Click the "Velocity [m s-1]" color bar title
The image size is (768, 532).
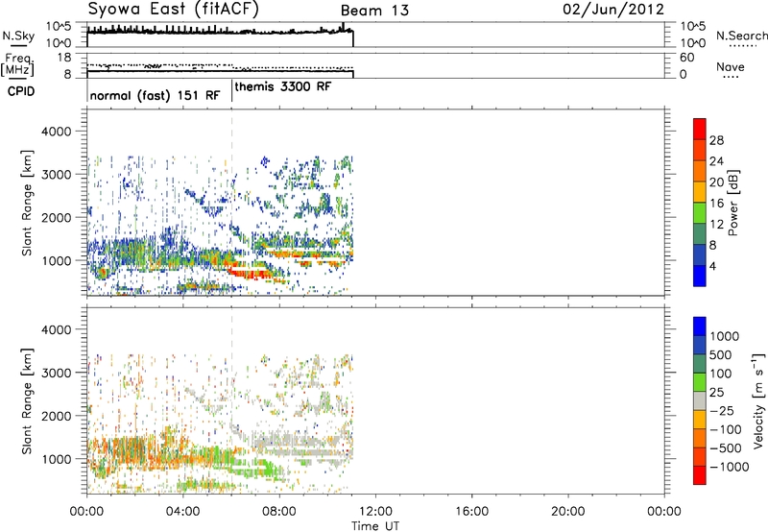pyautogui.click(x=758, y=400)
